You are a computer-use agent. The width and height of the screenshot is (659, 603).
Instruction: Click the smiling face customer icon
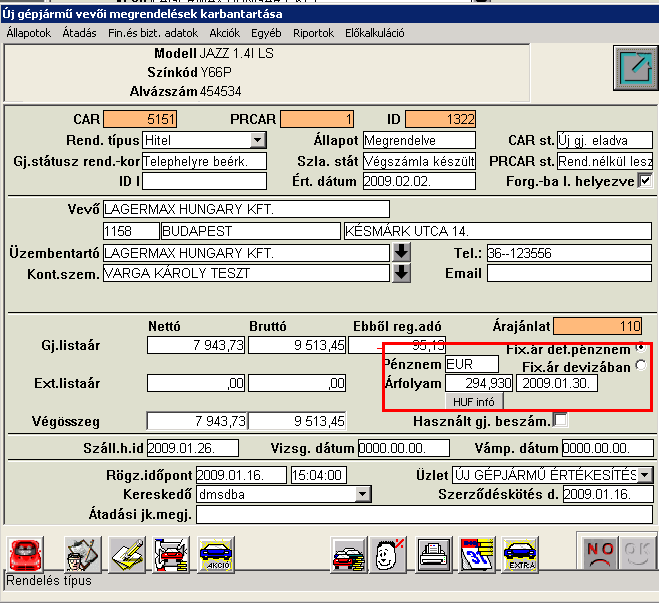click(x=388, y=554)
